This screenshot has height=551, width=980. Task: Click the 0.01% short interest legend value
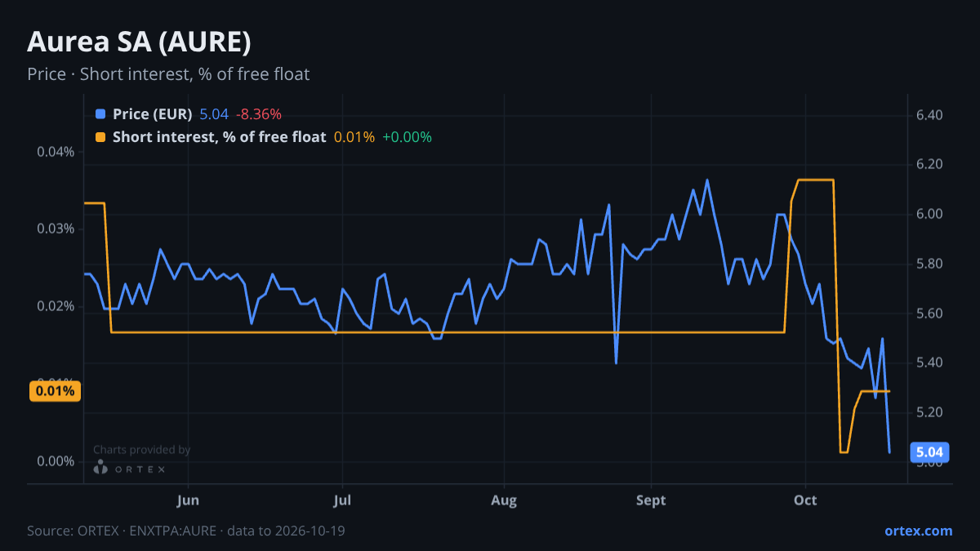pyautogui.click(x=354, y=137)
